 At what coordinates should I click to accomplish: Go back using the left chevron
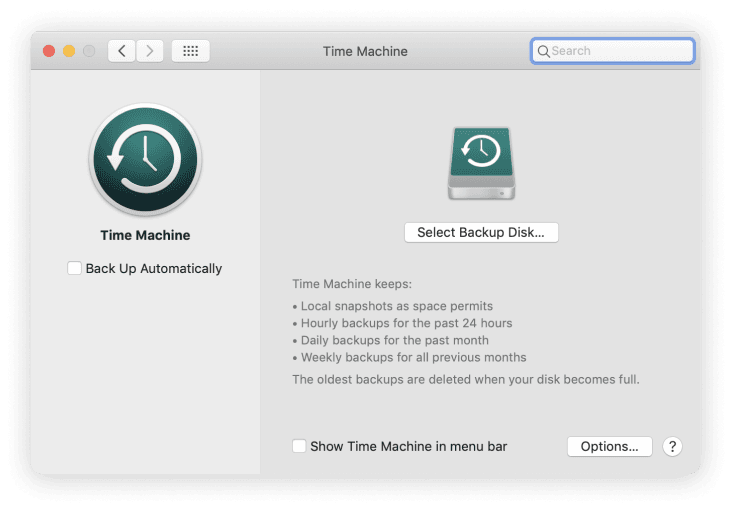tap(122, 51)
